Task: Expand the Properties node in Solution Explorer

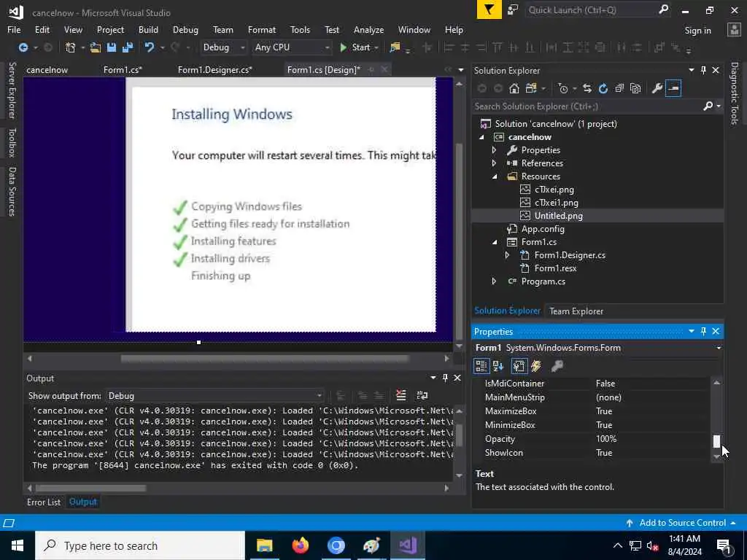Action: click(495, 150)
